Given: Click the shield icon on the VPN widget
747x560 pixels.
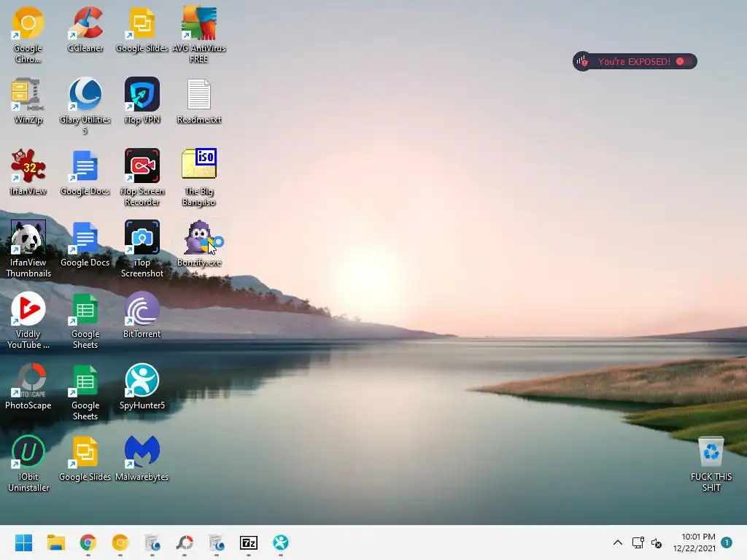Looking at the screenshot, I should click(x=581, y=61).
